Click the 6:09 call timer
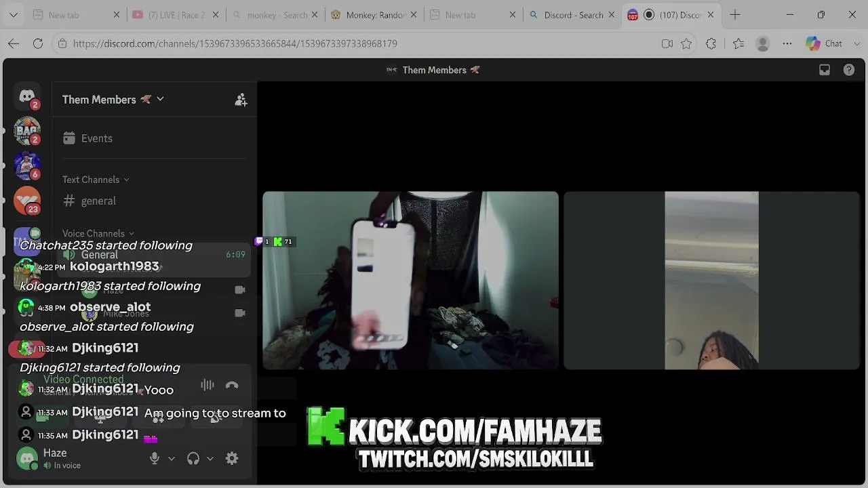This screenshot has height=488, width=868. [x=235, y=255]
